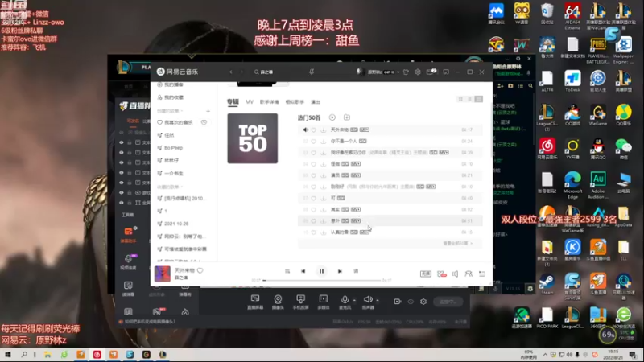644x362 pixels.
Task: Switch to the 相似歌手 tab
Action: (295, 102)
